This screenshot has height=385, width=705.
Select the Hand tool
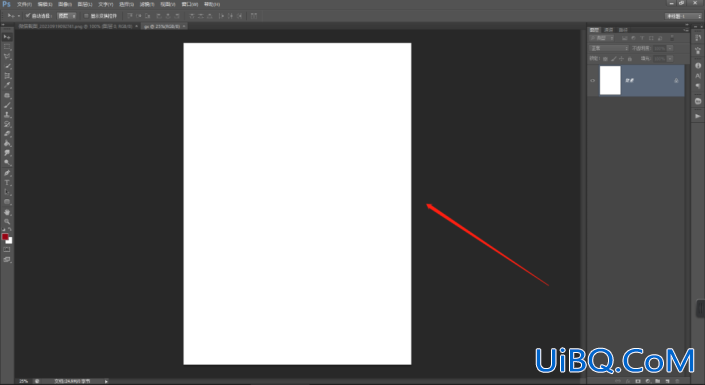click(7, 212)
